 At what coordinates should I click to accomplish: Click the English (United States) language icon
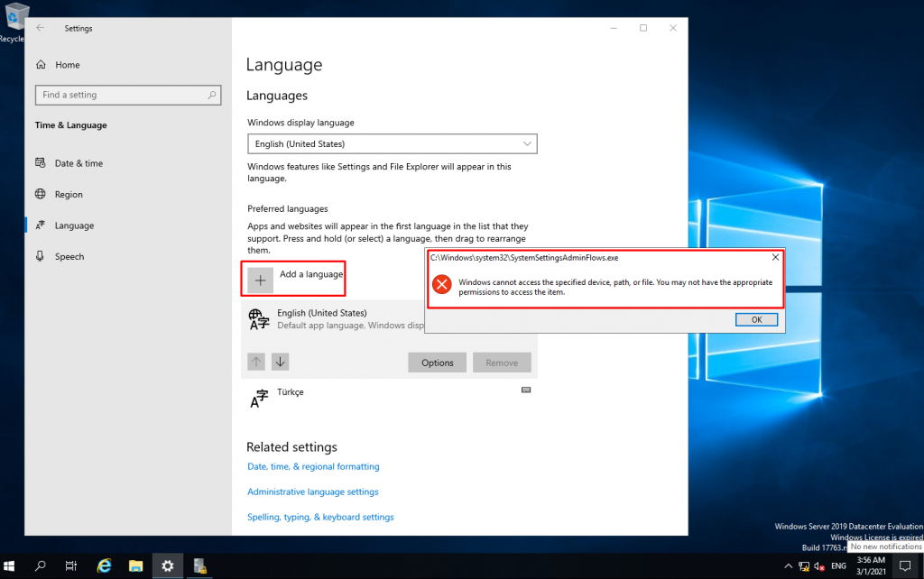[260, 318]
